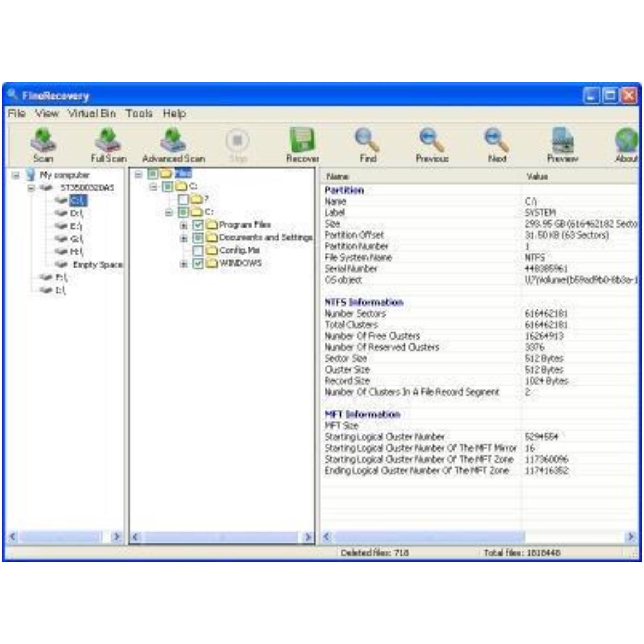Select the E:\ partition
The image size is (644, 644).
(x=76, y=226)
